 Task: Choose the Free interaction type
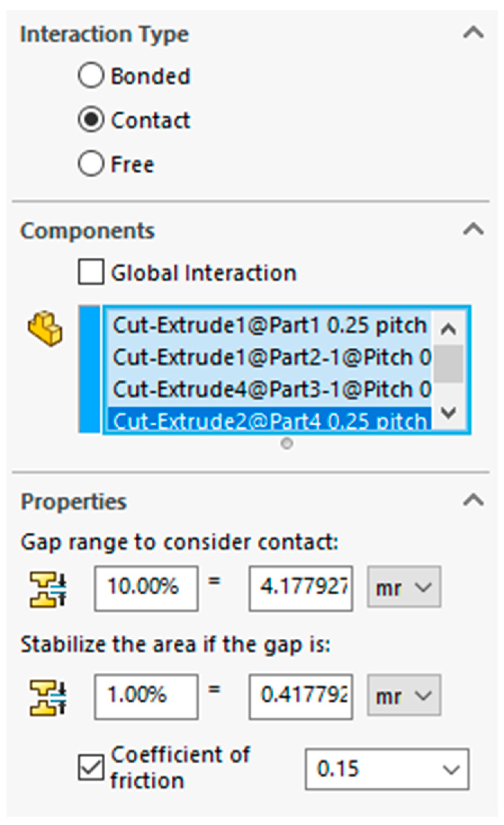91,163
